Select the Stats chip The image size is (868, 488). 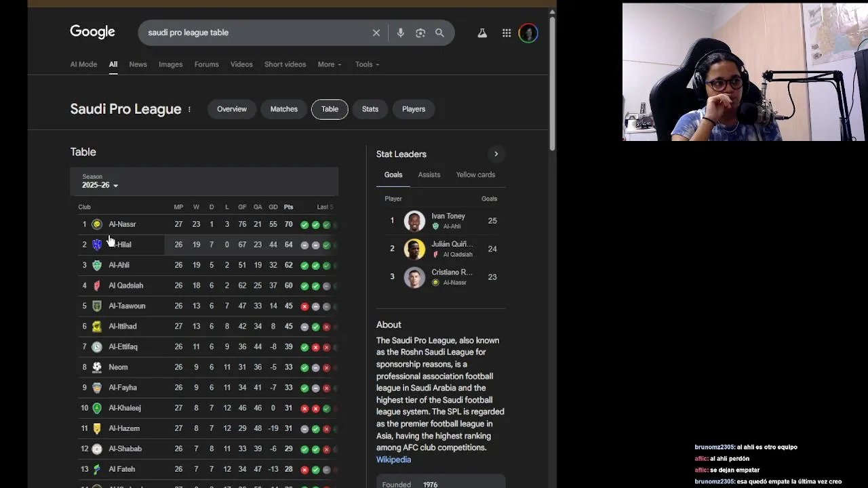click(370, 109)
